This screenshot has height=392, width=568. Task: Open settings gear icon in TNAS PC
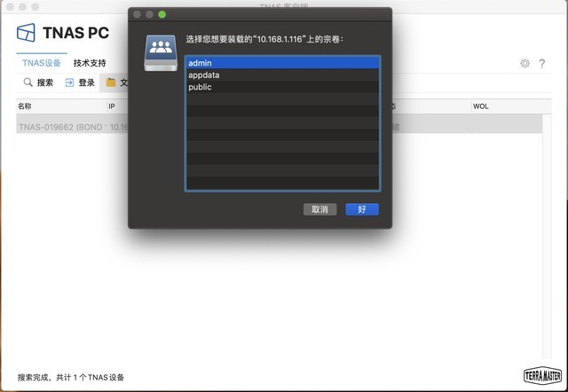(525, 63)
